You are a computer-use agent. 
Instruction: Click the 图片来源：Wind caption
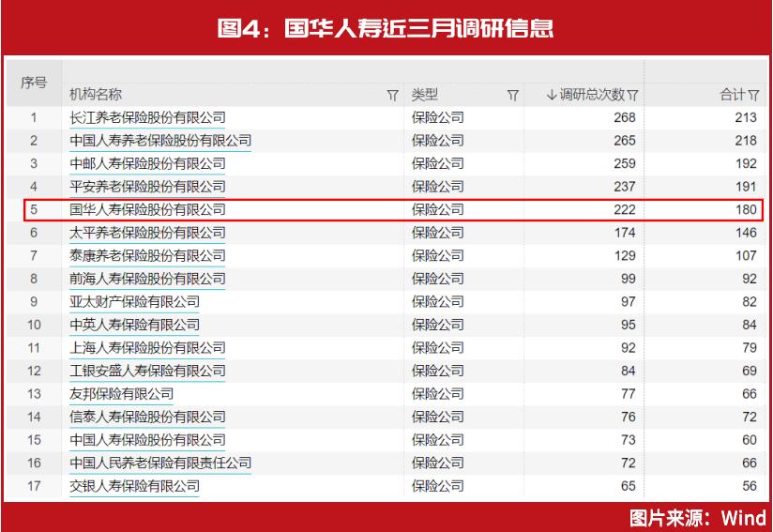coord(697,518)
